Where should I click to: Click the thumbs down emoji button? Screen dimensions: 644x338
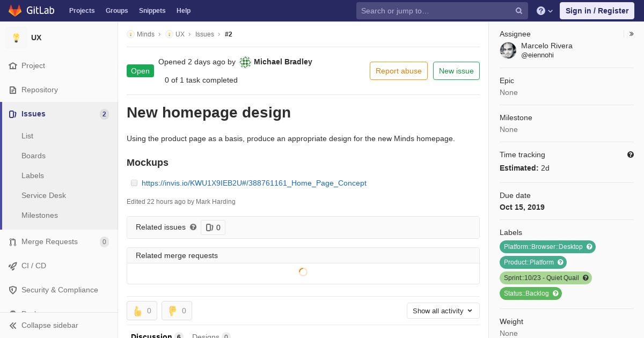coord(177,311)
